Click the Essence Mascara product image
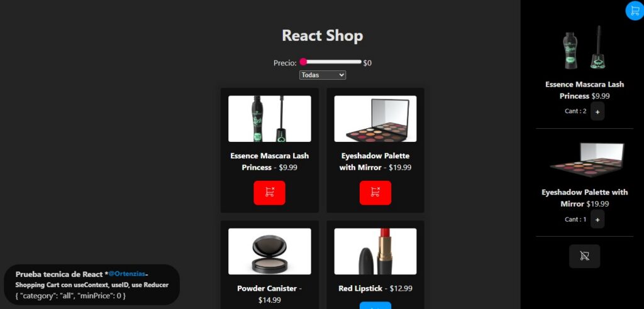 [269, 119]
